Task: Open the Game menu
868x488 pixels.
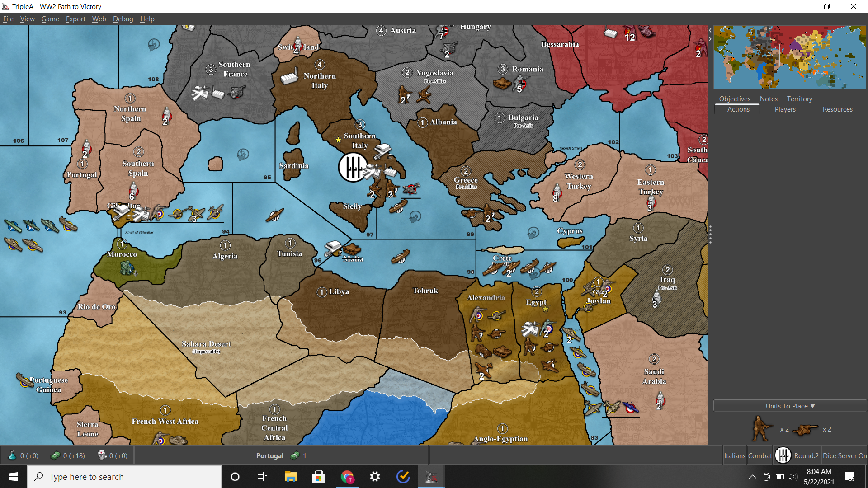Action: [50, 19]
